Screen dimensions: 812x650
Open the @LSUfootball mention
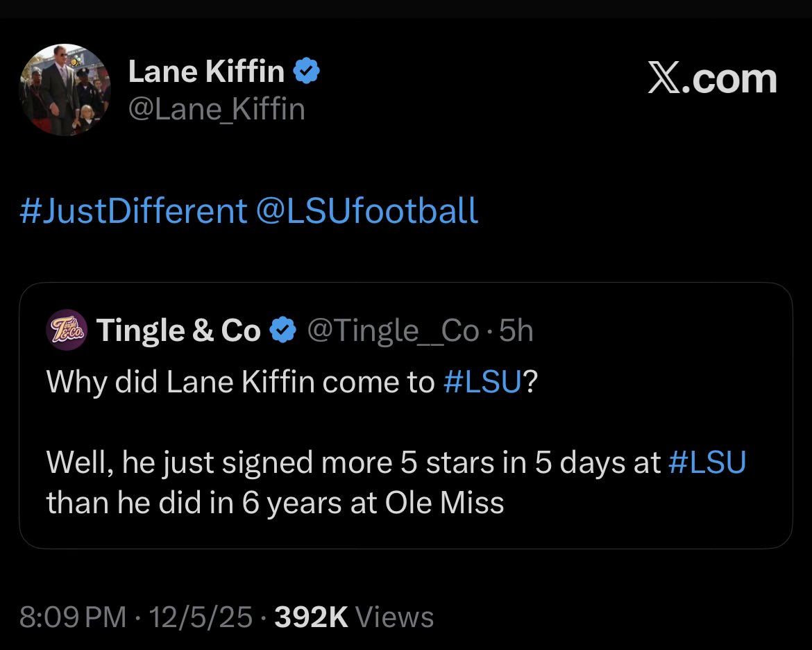click(x=367, y=210)
